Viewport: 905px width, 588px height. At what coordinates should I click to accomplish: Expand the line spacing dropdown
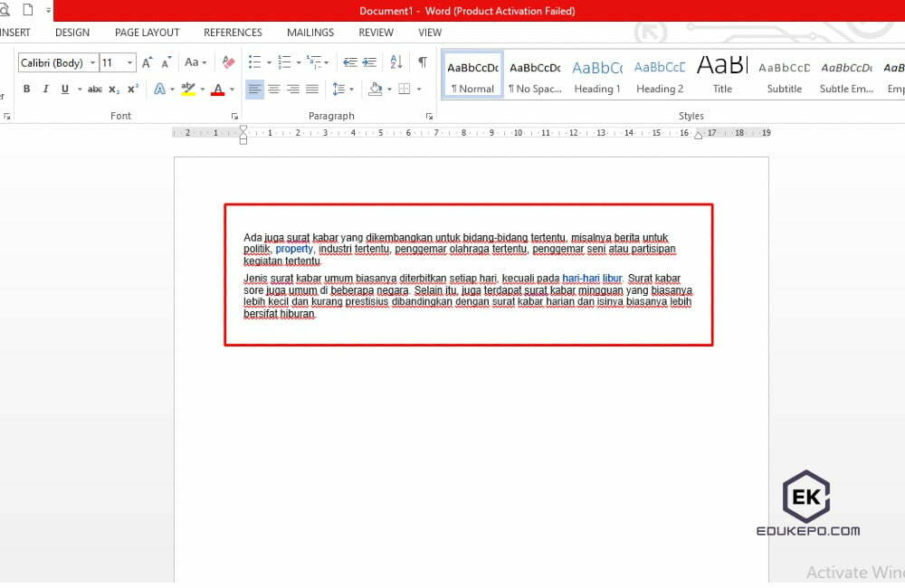[x=351, y=90]
